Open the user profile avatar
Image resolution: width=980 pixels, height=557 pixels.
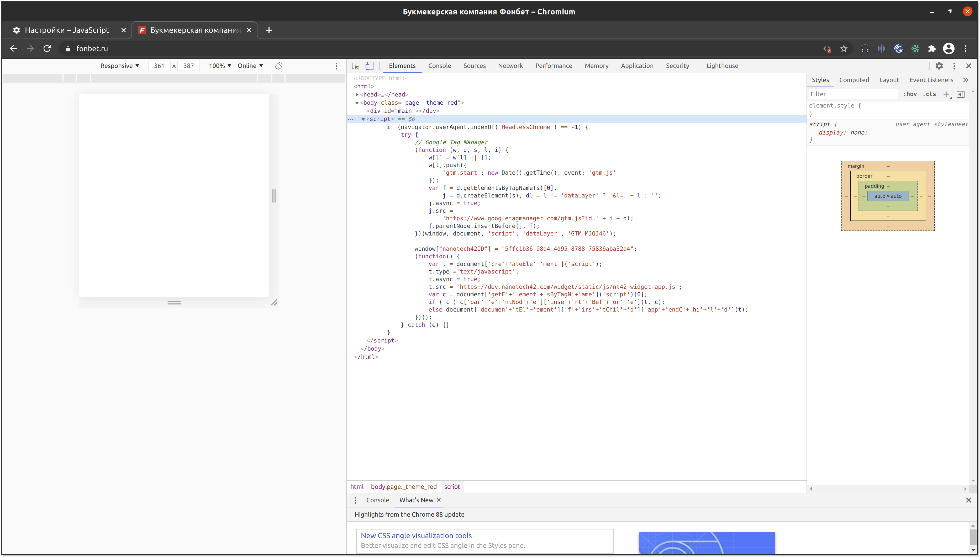(x=949, y=49)
